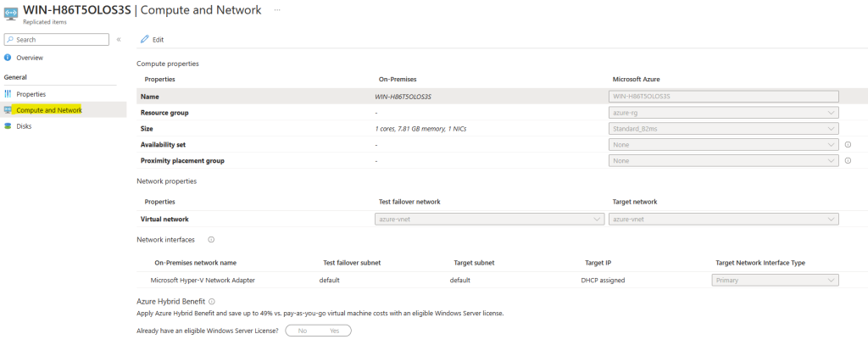The height and width of the screenshot is (345, 868).
Task: Click the Test failover network column header
Action: tap(409, 202)
